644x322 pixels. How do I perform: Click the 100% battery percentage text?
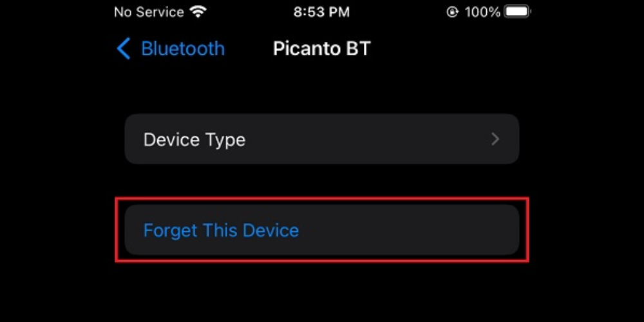click(x=482, y=12)
